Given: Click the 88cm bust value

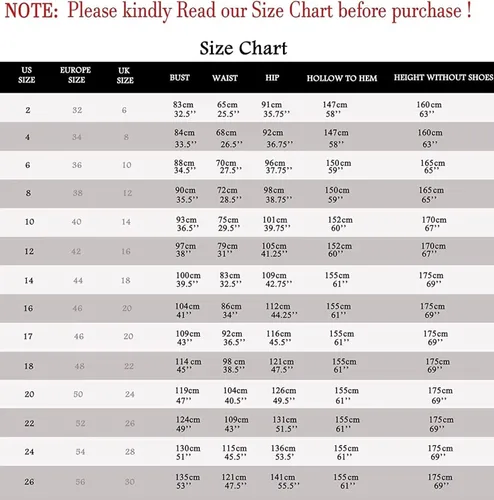Looking at the screenshot, I should (184, 163).
